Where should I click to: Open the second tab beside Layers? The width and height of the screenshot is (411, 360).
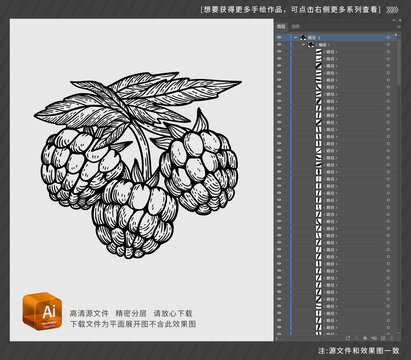(295, 26)
